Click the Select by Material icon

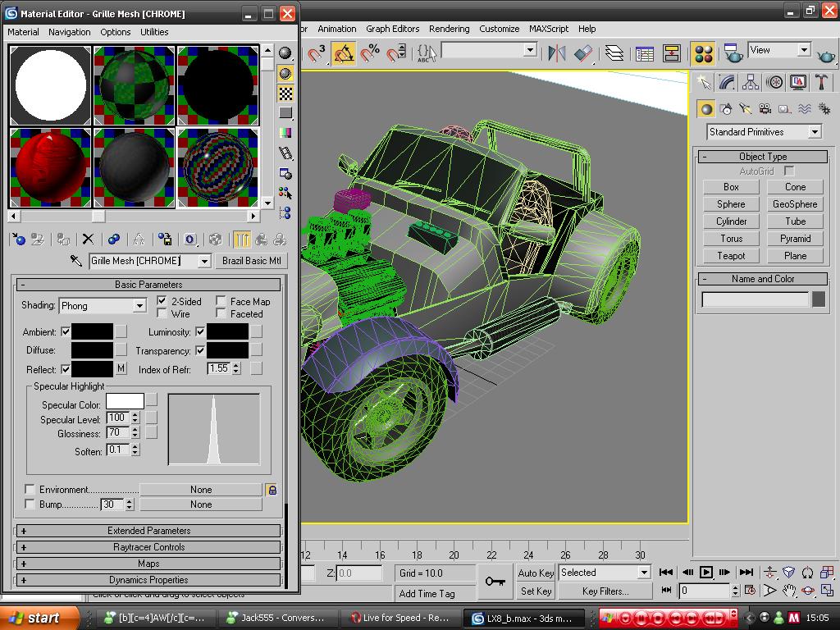(x=285, y=193)
